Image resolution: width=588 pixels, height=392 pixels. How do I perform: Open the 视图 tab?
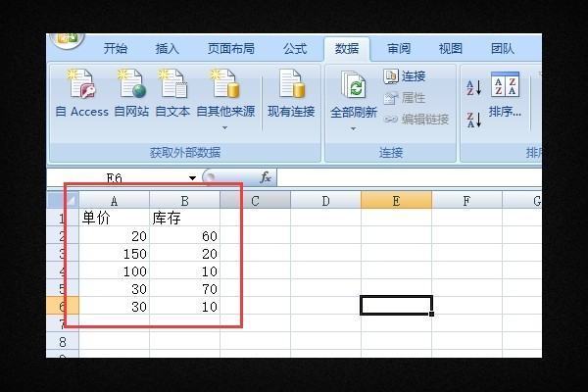[x=451, y=48]
